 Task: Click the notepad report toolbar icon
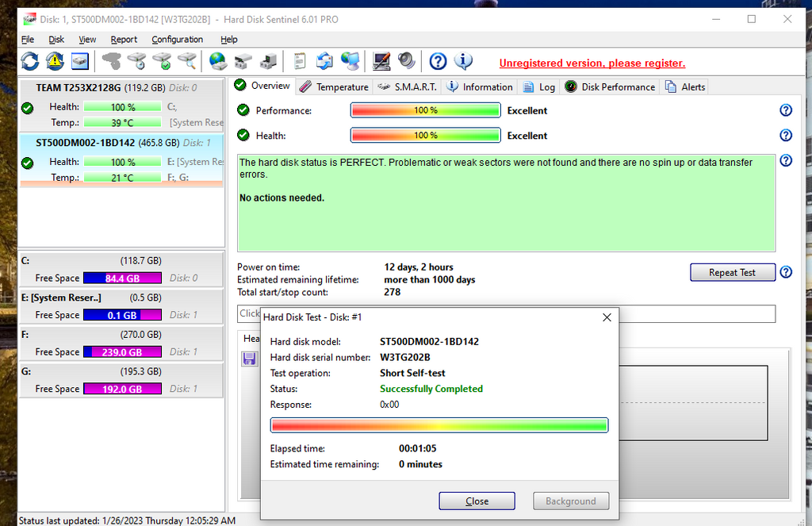pos(300,61)
